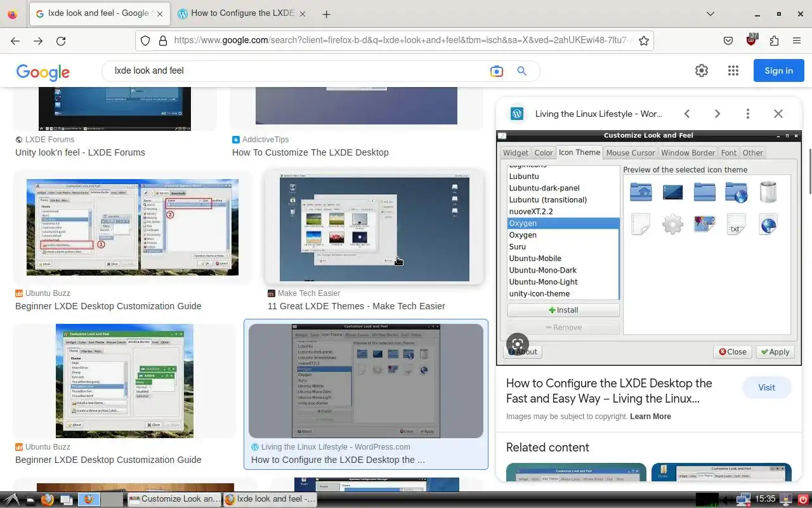
Task: Open the Firefox extensions puzzle icon
Action: tap(774, 41)
